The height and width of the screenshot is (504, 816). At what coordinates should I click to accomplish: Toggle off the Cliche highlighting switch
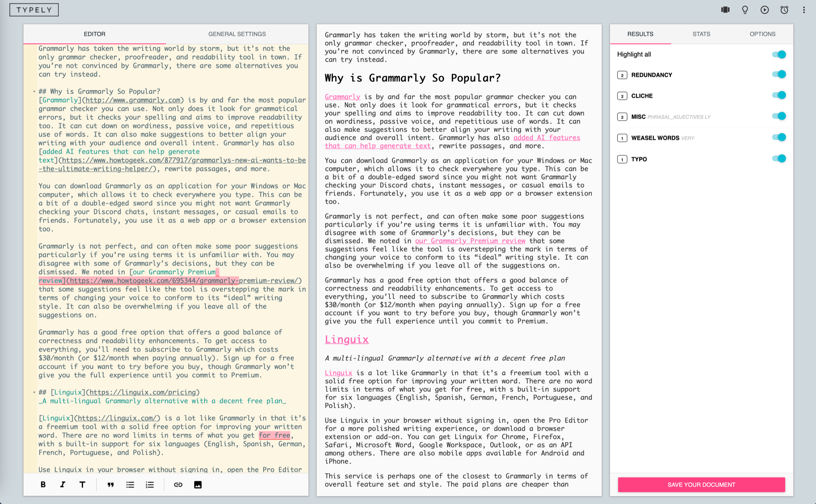click(x=779, y=95)
